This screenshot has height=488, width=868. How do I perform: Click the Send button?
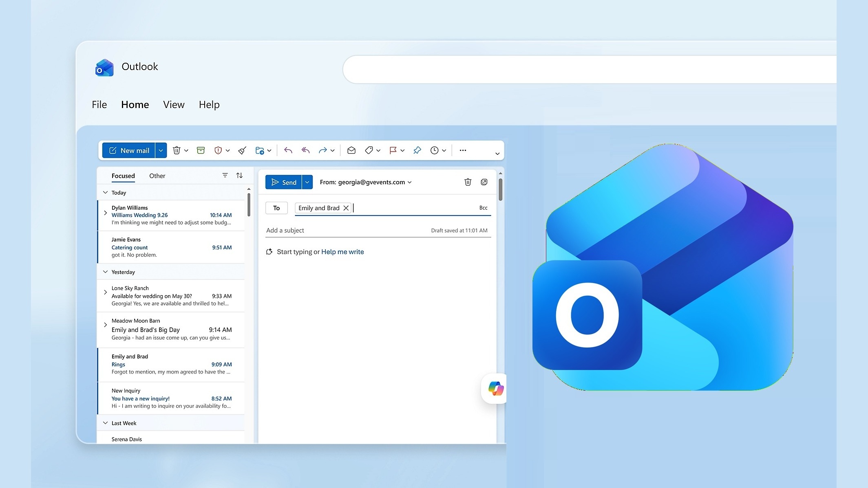point(284,182)
